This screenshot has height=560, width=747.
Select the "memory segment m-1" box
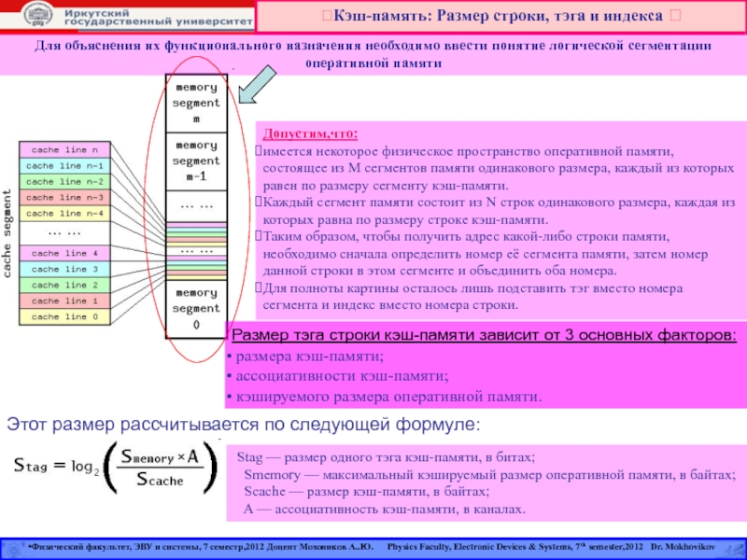click(196, 161)
